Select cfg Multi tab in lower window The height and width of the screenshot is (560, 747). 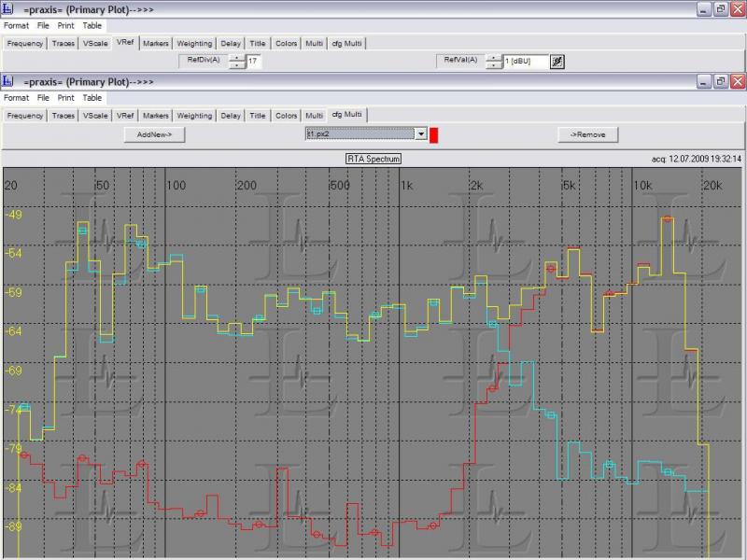pyautogui.click(x=346, y=115)
